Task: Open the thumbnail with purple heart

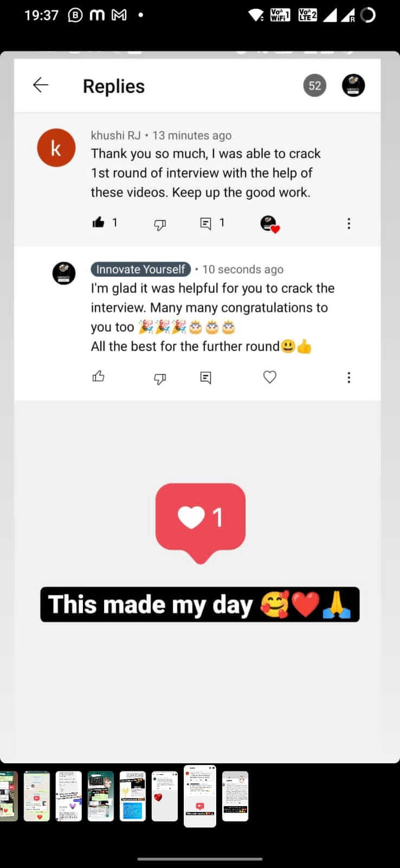Action: pos(69,795)
